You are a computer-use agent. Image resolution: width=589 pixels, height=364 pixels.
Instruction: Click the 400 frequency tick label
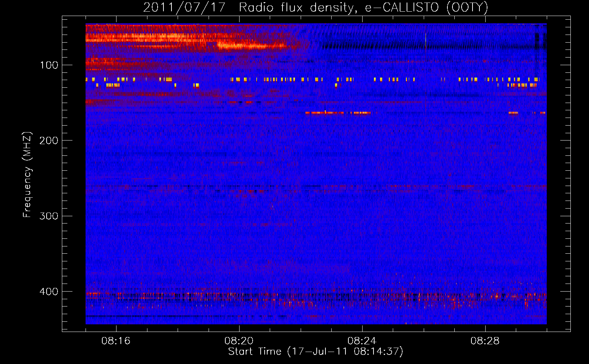pos(49,292)
